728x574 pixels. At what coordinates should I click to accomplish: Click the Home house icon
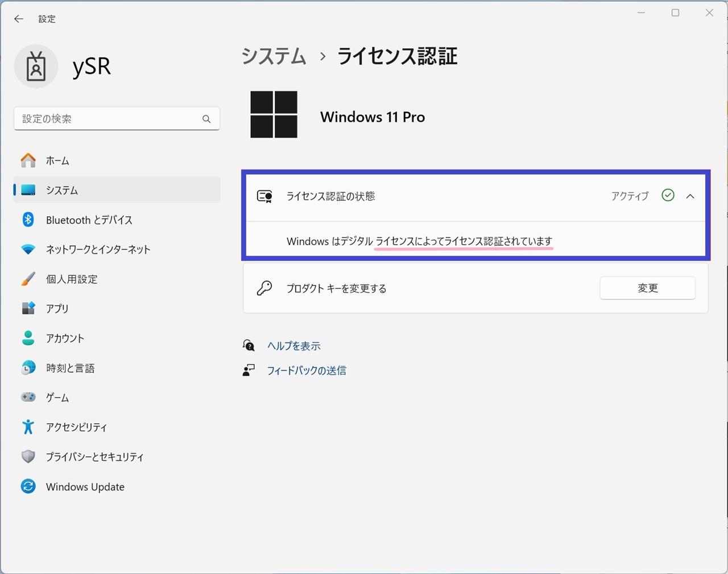click(28, 160)
